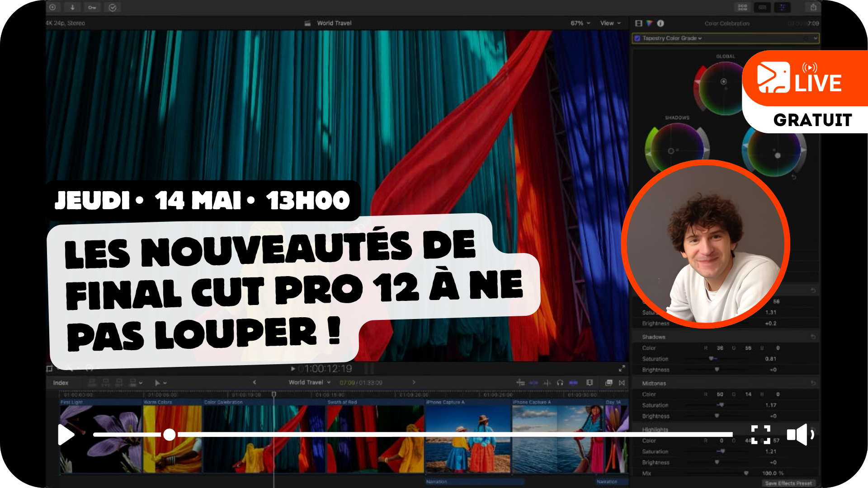Viewport: 868px width, 488px height.
Task: Toggle the audio skimming icon
Action: pyautogui.click(x=547, y=383)
